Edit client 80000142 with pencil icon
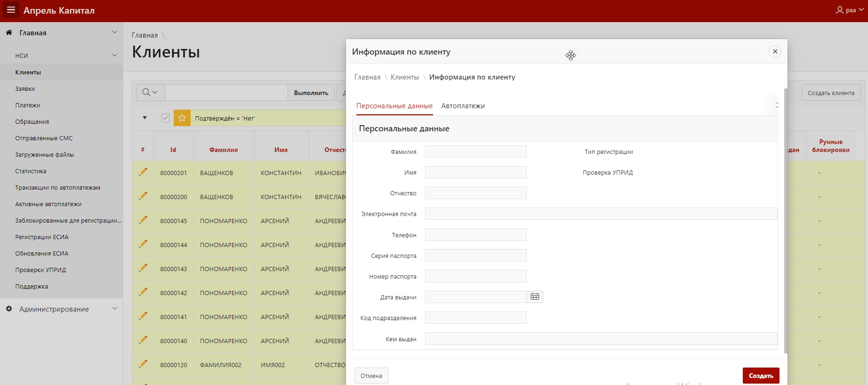This screenshot has width=868, height=385. [x=143, y=292]
